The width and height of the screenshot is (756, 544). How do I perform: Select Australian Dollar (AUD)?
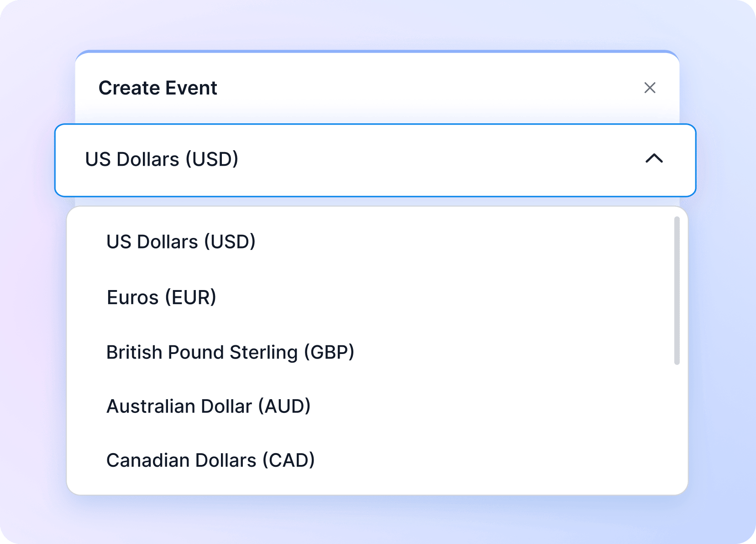209,406
